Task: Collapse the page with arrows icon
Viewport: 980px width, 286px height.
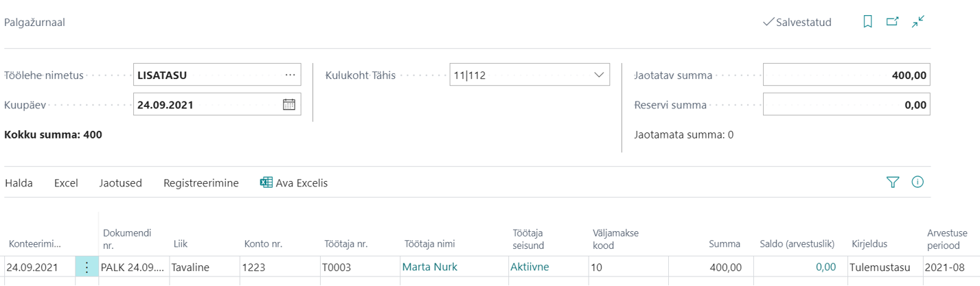Action: pyautogui.click(x=918, y=22)
